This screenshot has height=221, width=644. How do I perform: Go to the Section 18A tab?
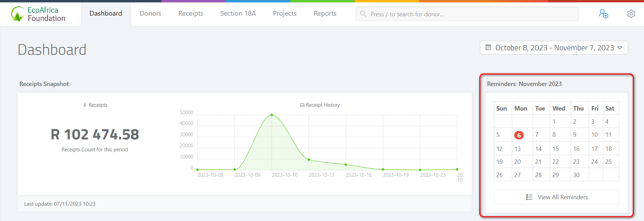point(238,14)
